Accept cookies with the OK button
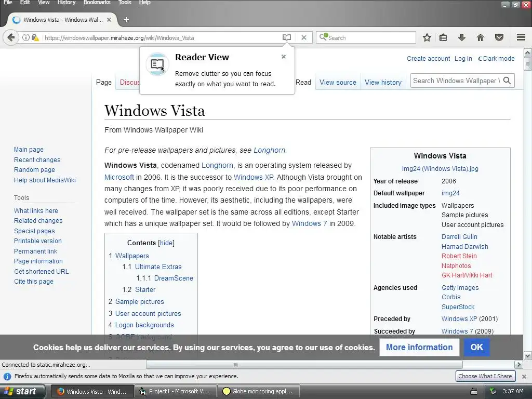This screenshot has height=399, width=532. [x=477, y=348]
